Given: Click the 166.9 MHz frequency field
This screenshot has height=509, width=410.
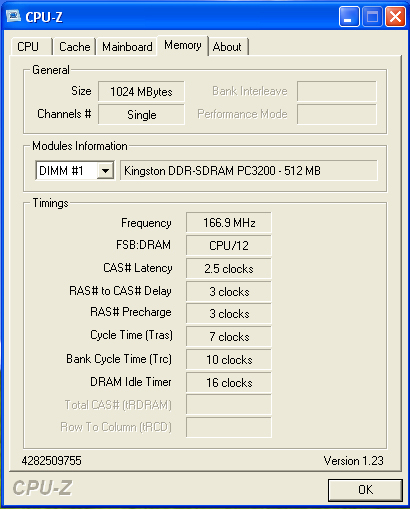Looking at the screenshot, I should tap(229, 222).
